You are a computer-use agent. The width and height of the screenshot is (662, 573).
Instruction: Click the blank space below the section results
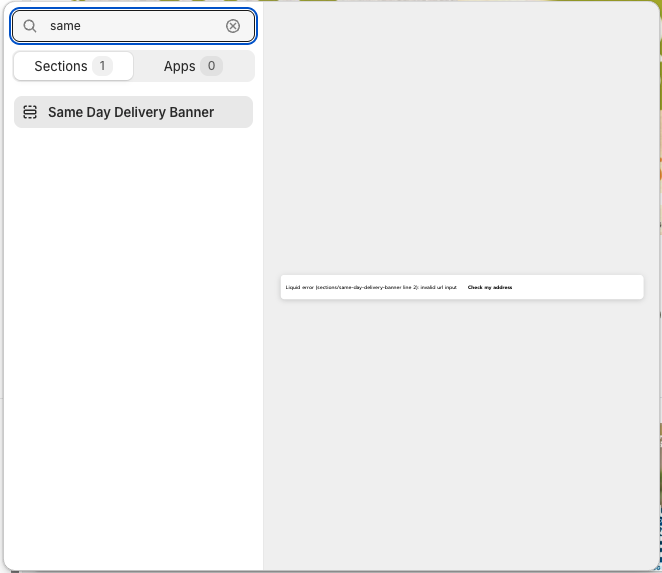(x=133, y=340)
